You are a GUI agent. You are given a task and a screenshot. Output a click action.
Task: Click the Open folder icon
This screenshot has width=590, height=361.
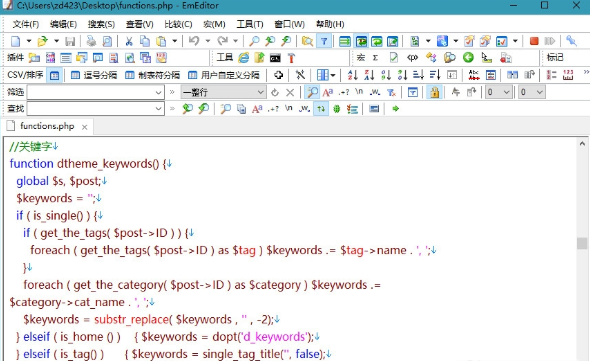pos(43,41)
